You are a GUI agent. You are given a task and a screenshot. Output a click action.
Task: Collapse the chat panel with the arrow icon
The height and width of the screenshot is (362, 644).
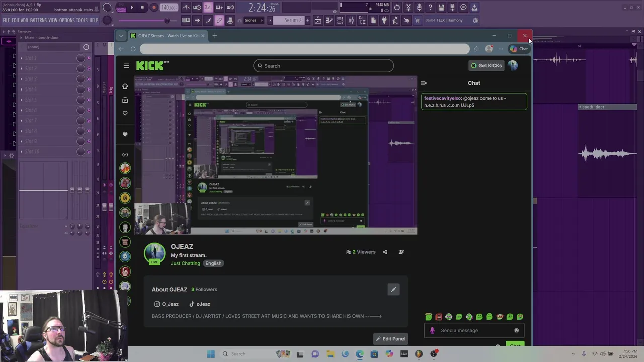pyautogui.click(x=424, y=83)
